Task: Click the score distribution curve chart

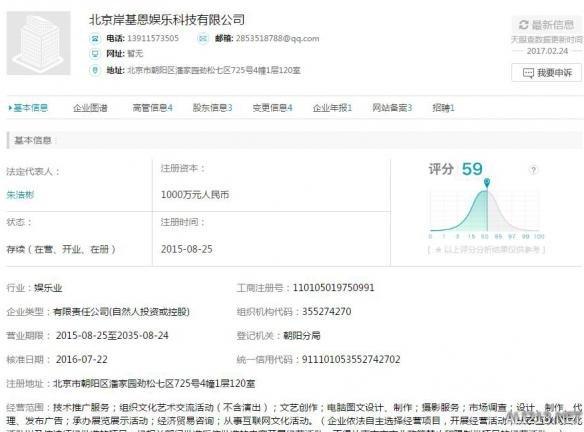Action: click(x=485, y=211)
